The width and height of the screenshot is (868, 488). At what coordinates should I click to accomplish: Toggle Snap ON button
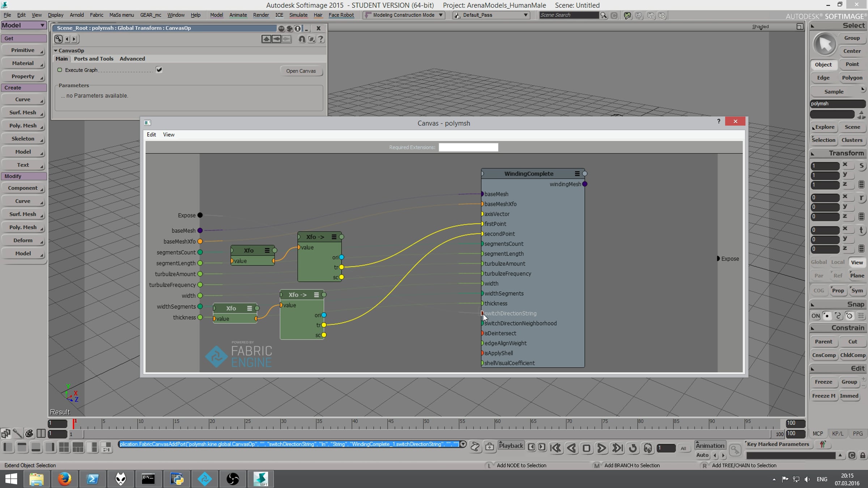click(816, 316)
